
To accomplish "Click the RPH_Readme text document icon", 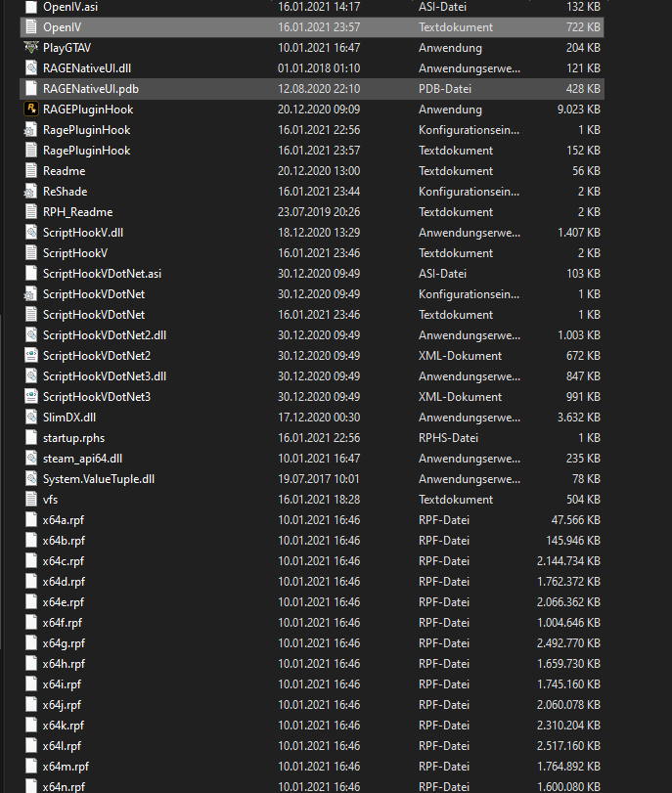I will click(31, 212).
